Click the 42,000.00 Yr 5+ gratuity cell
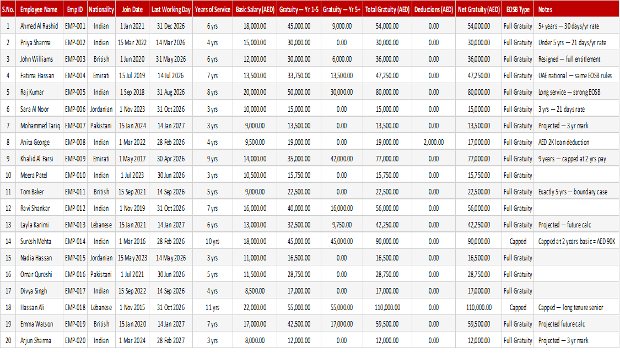The width and height of the screenshot is (620, 364). (342, 159)
